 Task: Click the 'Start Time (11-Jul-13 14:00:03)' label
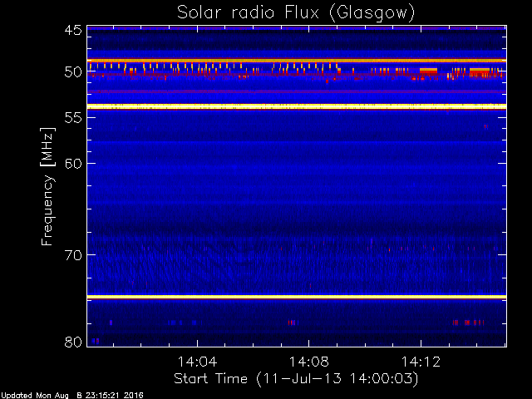(x=296, y=378)
